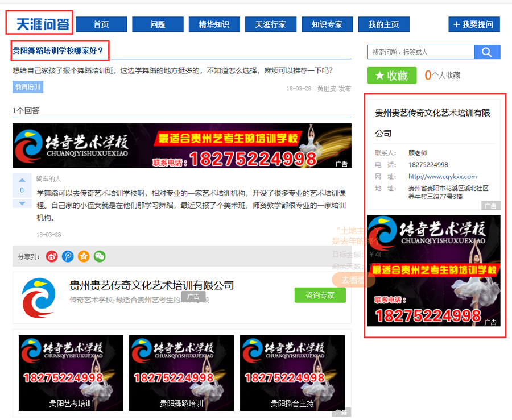The image size is (512, 420).
Task: Share to Weibo icon
Action: (52, 257)
